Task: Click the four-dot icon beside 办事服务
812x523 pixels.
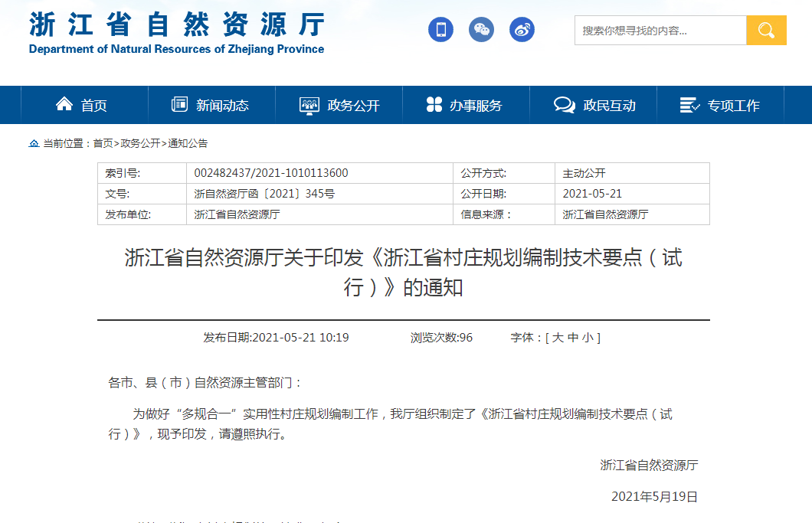Action: click(434, 104)
